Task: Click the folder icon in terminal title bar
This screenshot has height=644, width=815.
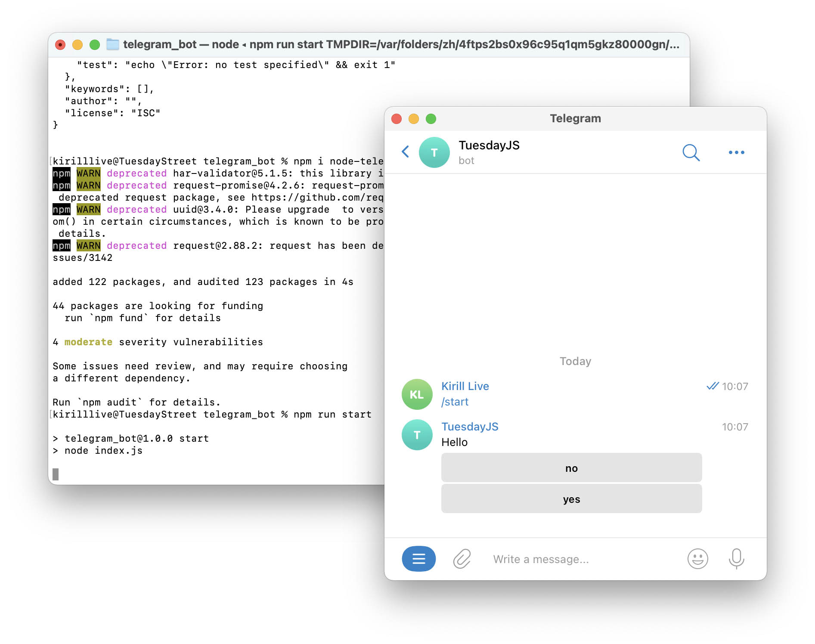Action: (x=113, y=44)
